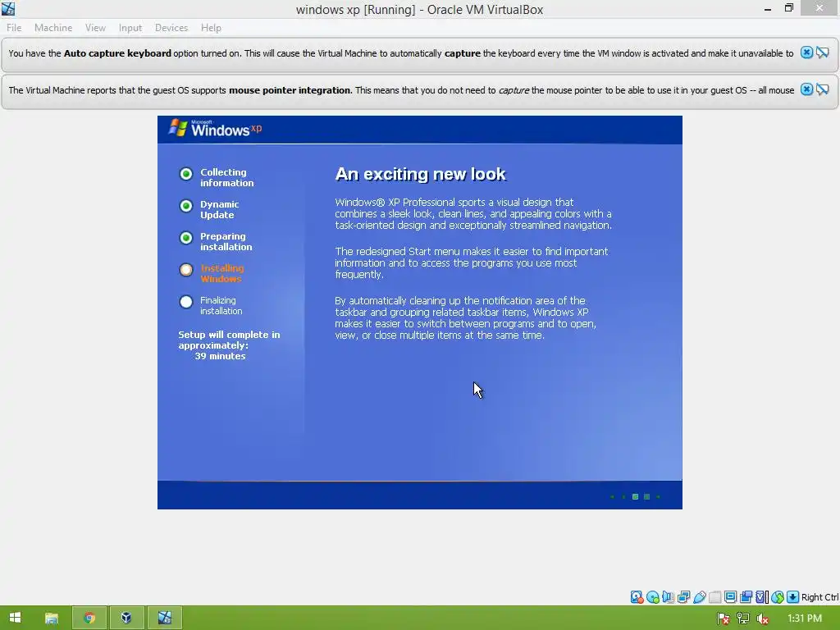
Task: Click the optical disk activity indicator
Action: (x=652, y=597)
